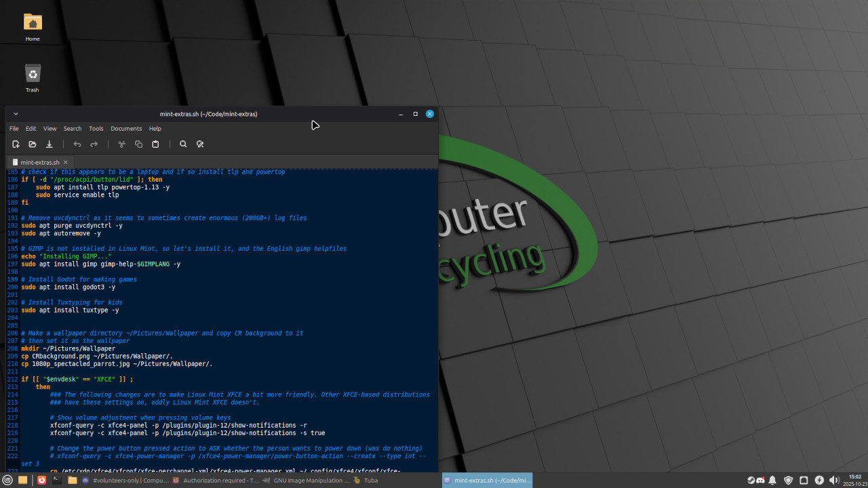Expand the View menu
The image size is (868, 488).
click(50, 129)
